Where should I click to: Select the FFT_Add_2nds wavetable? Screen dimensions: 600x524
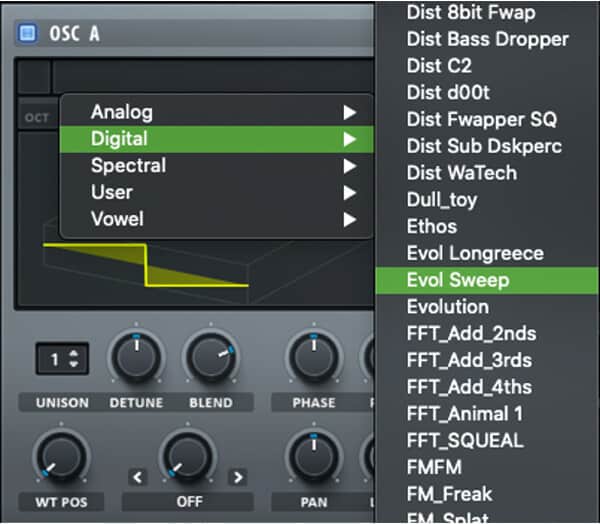[x=487, y=334]
